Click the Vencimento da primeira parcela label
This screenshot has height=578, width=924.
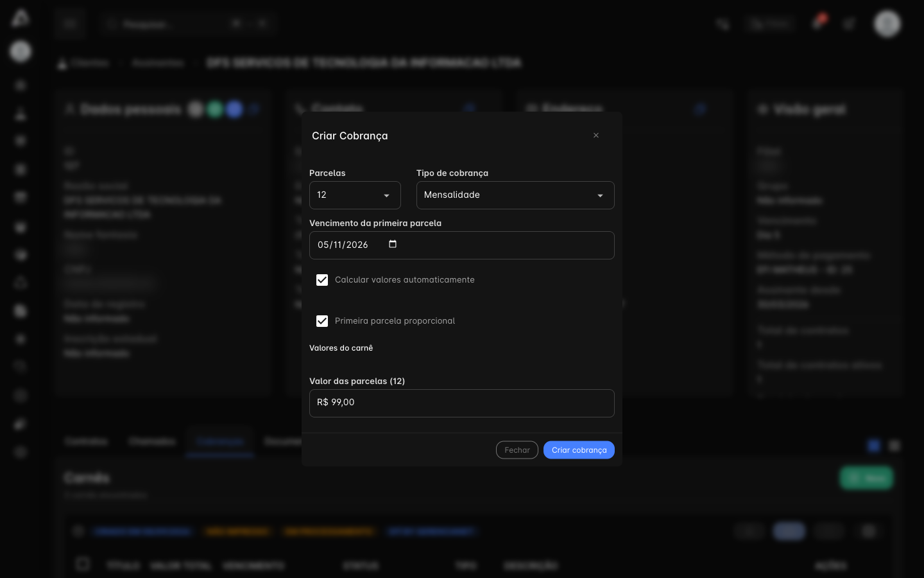click(x=375, y=223)
